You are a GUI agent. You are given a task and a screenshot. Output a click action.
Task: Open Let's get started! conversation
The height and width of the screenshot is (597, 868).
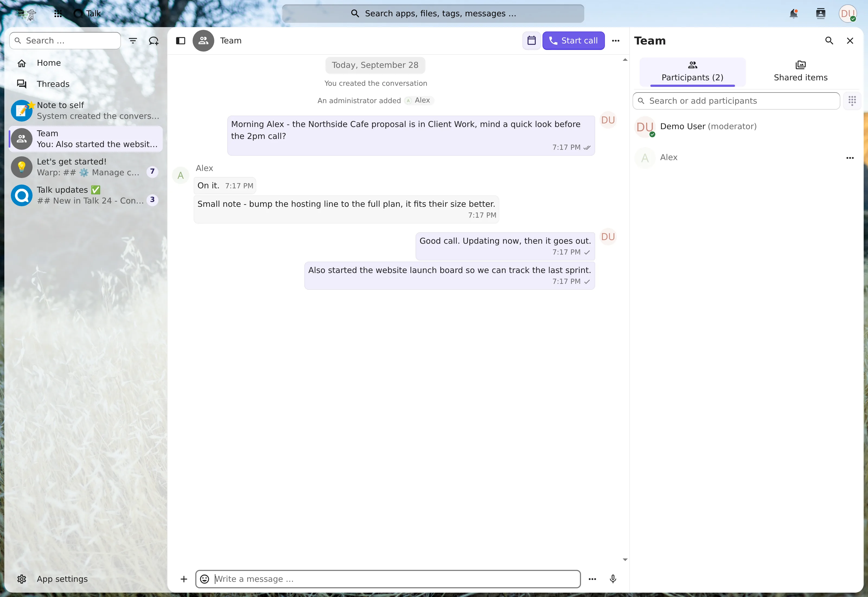pos(86,167)
